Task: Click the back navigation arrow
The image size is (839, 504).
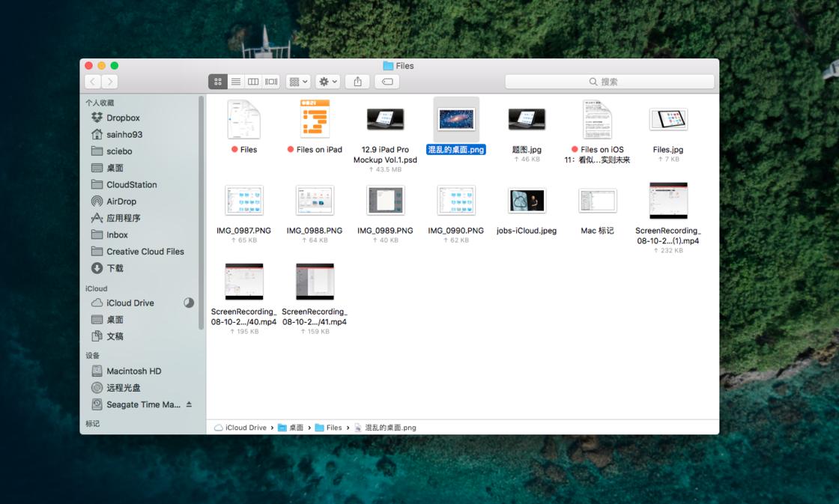Action: [93, 82]
